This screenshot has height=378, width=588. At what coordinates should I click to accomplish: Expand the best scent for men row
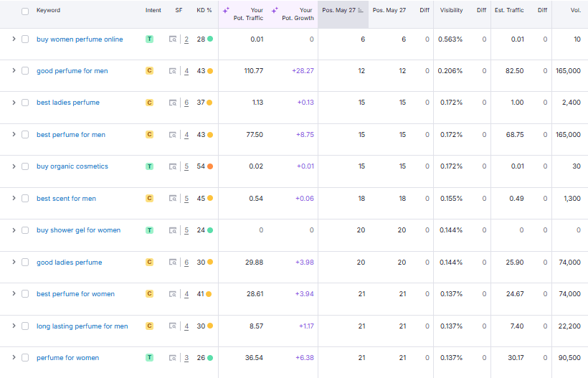[x=13, y=199]
